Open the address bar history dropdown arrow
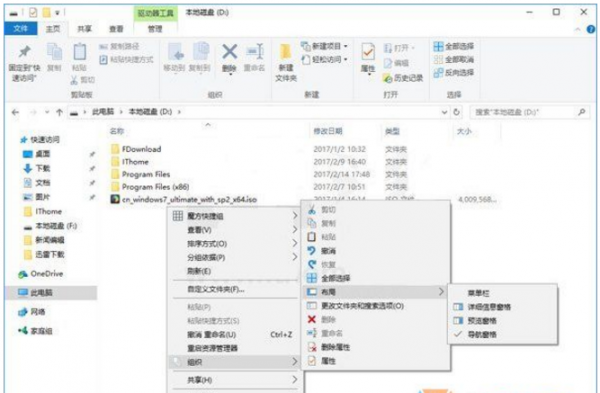 coord(444,112)
